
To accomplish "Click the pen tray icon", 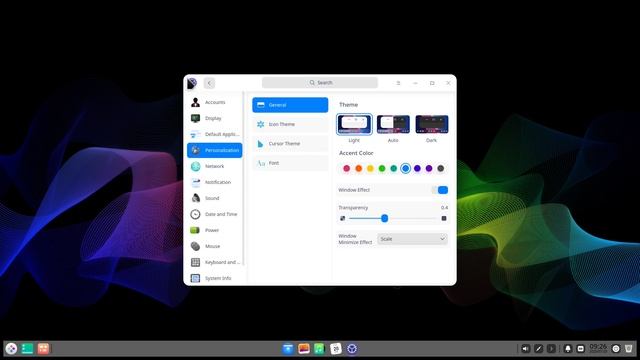I will 538,349.
